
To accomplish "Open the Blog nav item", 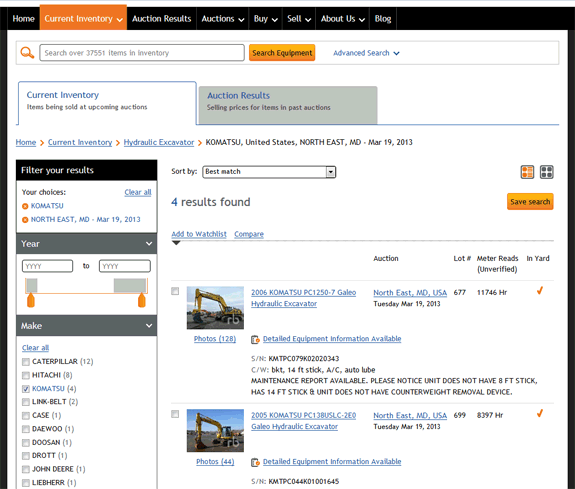I will click(383, 19).
